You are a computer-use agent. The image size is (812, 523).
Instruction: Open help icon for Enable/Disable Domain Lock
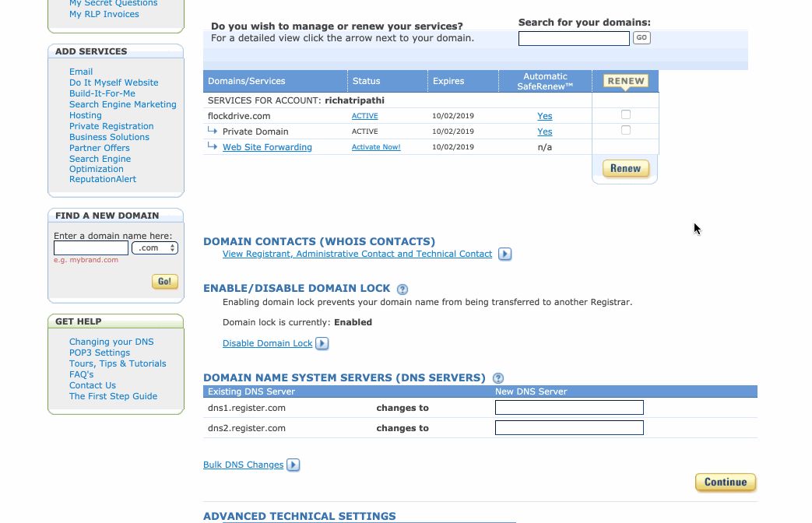(x=402, y=289)
